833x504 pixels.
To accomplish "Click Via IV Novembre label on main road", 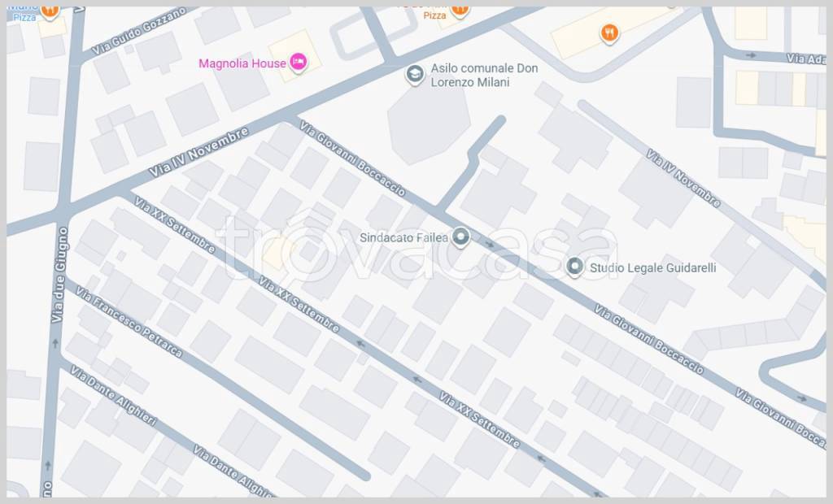I will pyautogui.click(x=198, y=151).
